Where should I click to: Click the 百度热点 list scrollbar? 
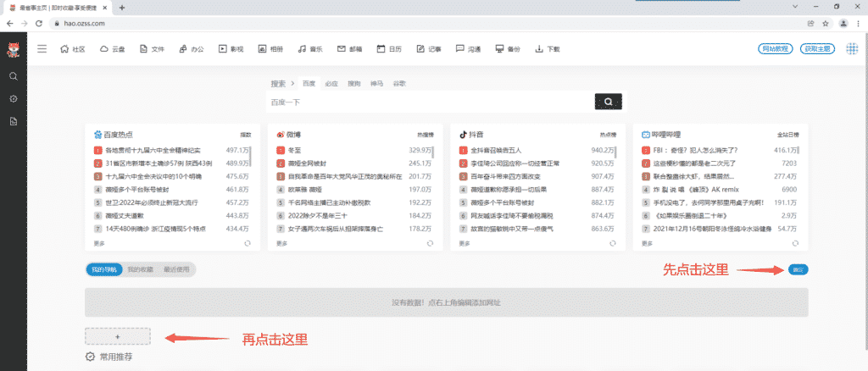[251, 156]
